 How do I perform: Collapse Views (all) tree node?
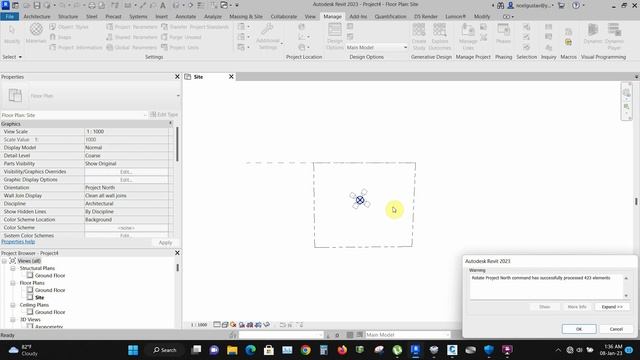click(x=4, y=261)
